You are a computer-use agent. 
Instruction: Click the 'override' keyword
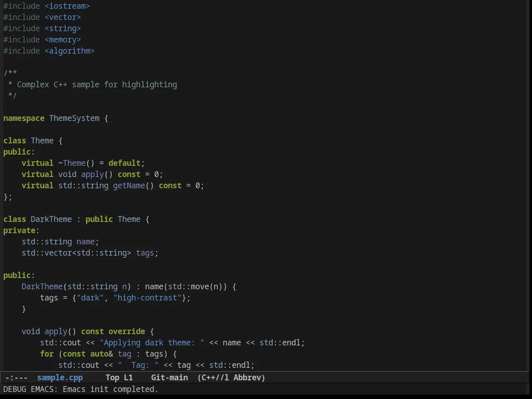click(127, 331)
